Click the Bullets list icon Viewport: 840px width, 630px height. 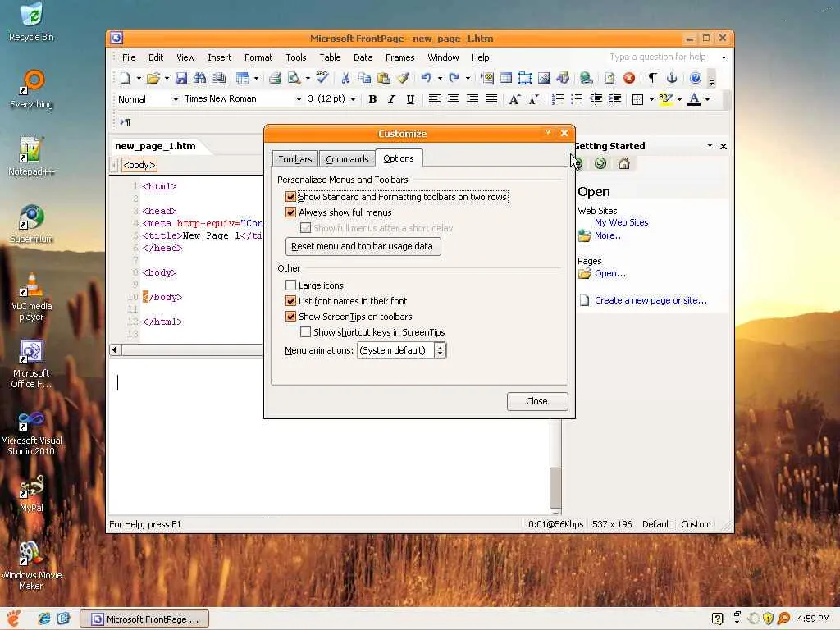[577, 99]
